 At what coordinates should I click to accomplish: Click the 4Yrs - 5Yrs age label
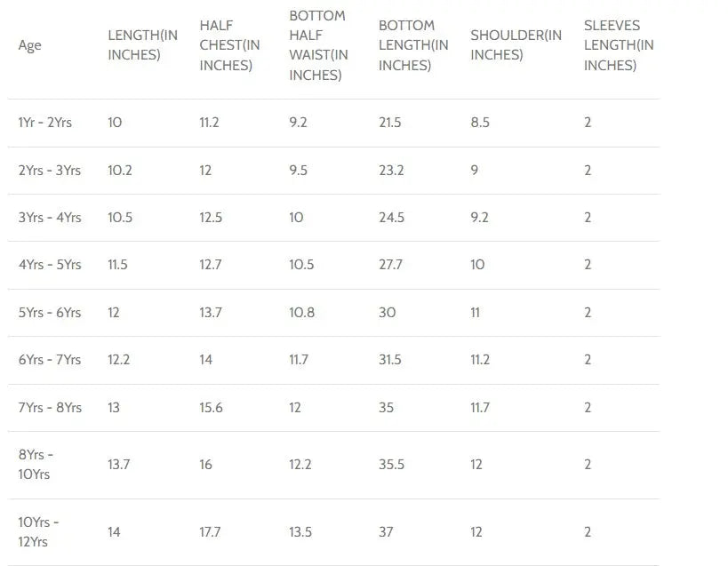49,265
